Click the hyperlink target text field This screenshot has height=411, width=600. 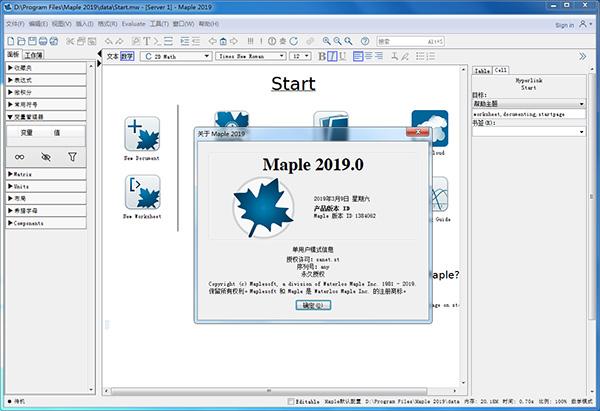tap(528, 114)
